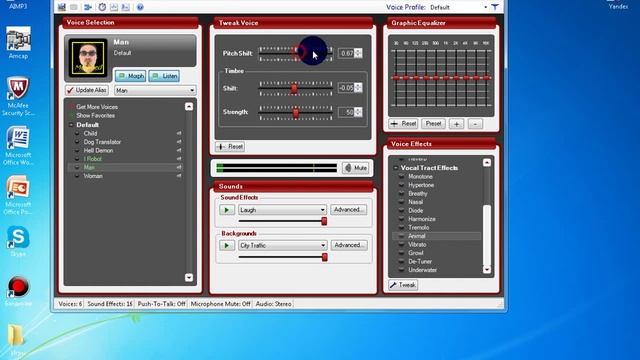Enable the De-Tuner voice effect
The height and width of the screenshot is (360, 640).
coord(420,261)
